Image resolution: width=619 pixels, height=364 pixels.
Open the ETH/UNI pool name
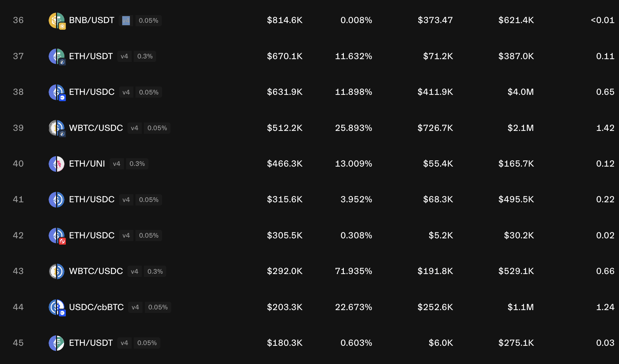pyautogui.click(x=87, y=164)
